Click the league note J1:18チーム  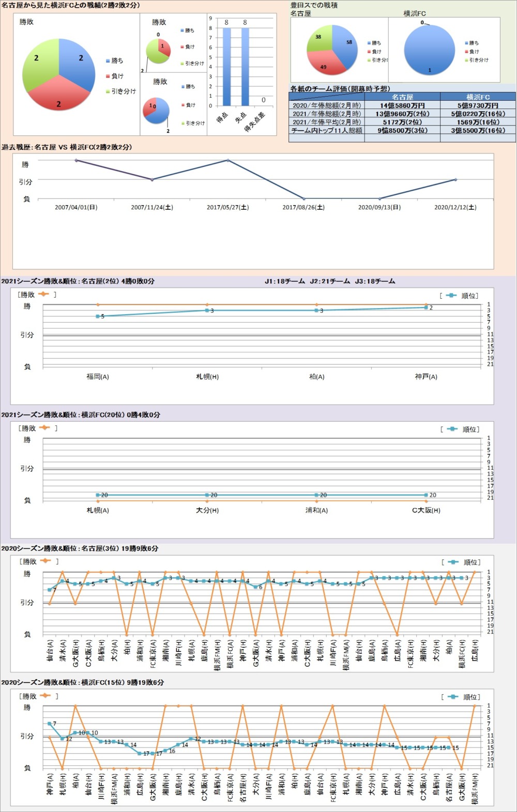[x=285, y=282]
